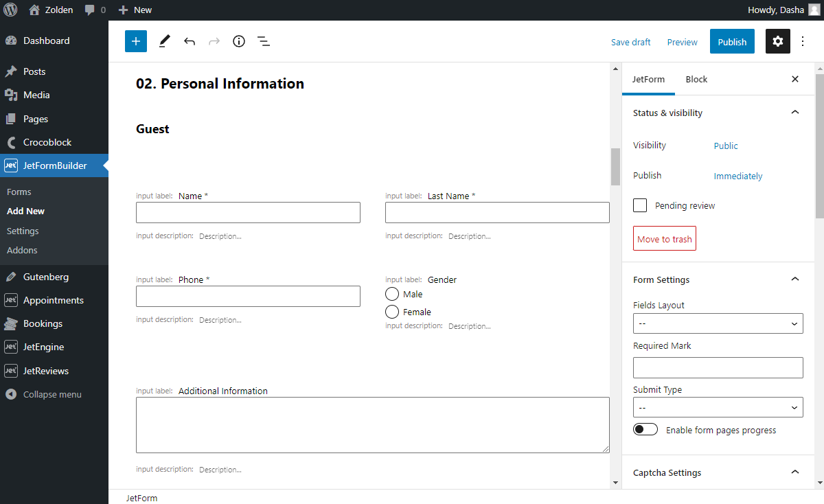The width and height of the screenshot is (824, 504).
Task: Switch to the Block tab
Action: point(696,79)
